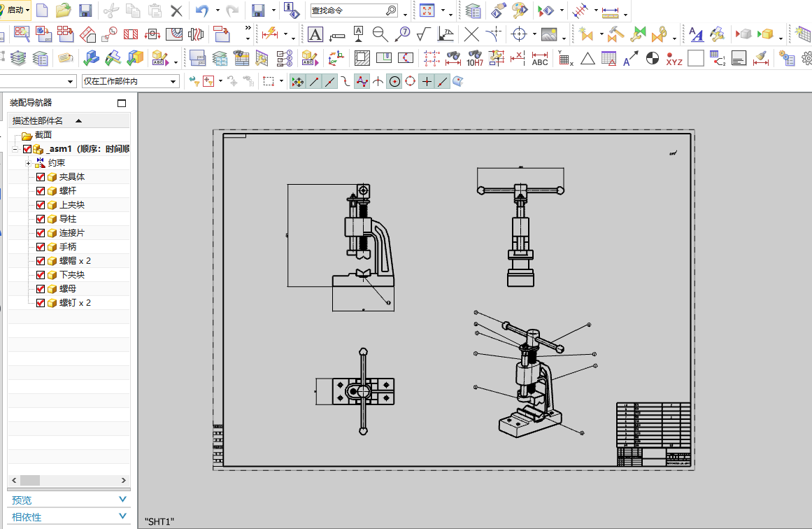Click the first floppy-disk Save icon
This screenshot has height=529, width=812.
(85, 10)
